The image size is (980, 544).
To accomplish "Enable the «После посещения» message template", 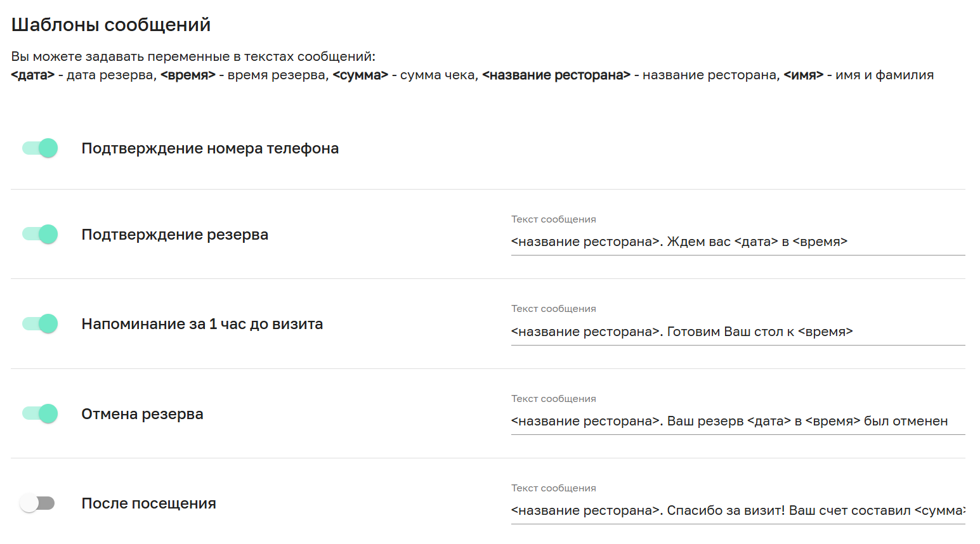I will pyautogui.click(x=37, y=503).
